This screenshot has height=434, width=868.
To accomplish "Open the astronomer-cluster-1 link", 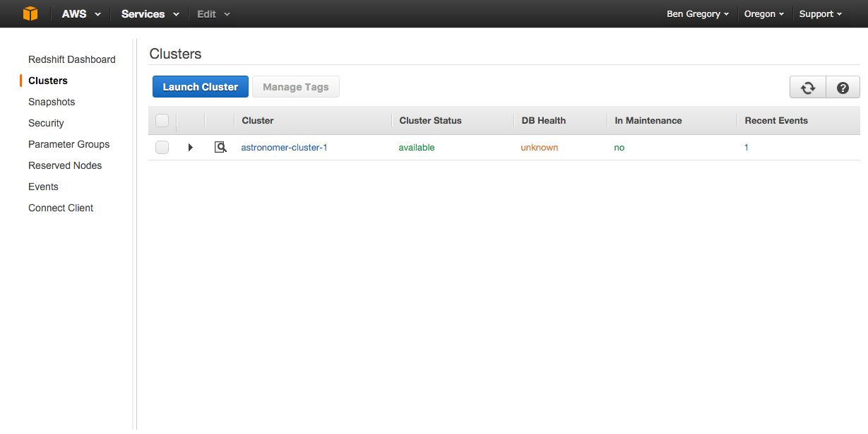I will pos(284,148).
